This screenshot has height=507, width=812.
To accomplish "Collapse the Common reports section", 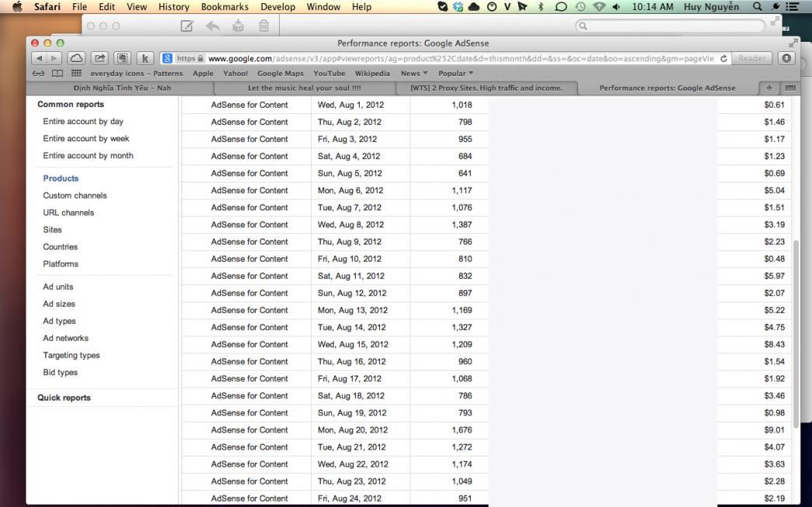I will coord(71,104).
